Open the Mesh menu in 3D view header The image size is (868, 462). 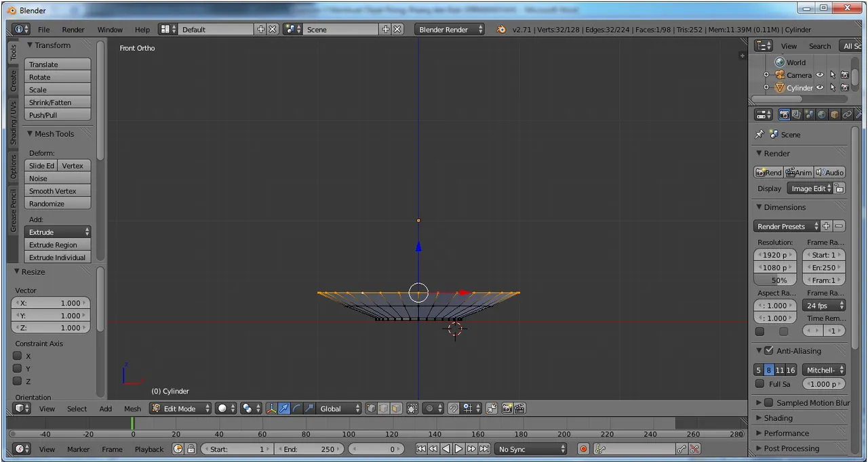pos(132,408)
